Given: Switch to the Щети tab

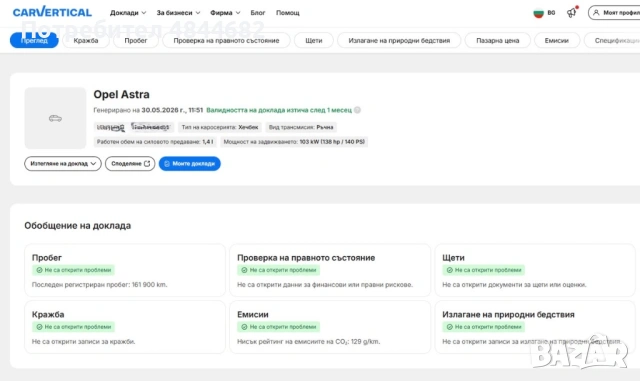Looking at the screenshot, I should pos(313,40).
